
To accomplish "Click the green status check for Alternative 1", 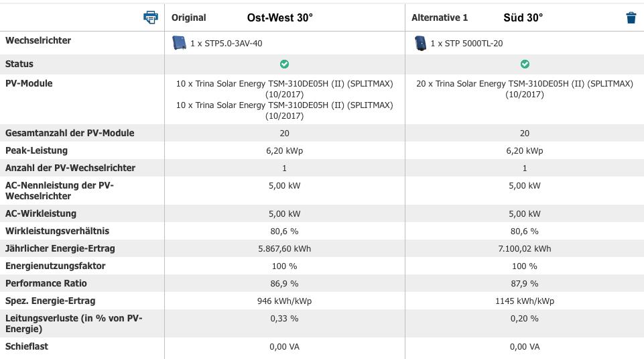I will (525, 64).
